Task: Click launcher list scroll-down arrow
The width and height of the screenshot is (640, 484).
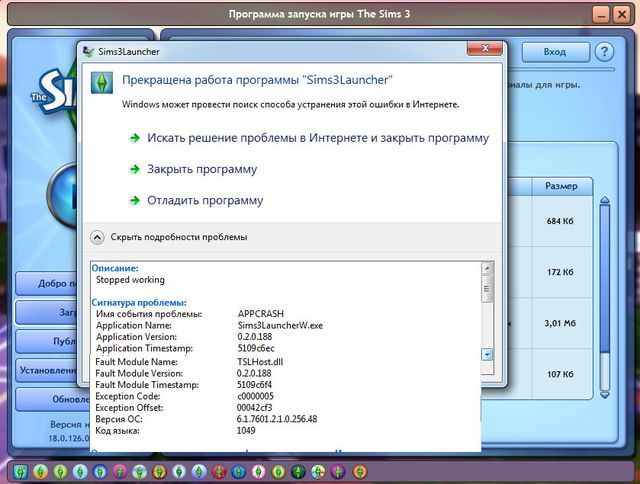Action: coord(605,395)
